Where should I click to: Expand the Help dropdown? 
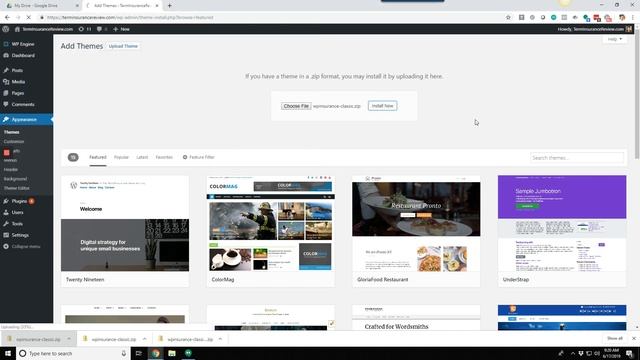pos(615,39)
